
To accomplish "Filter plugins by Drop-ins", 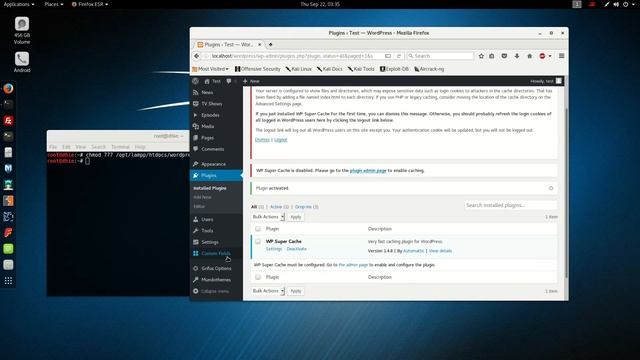I will coord(306,207).
